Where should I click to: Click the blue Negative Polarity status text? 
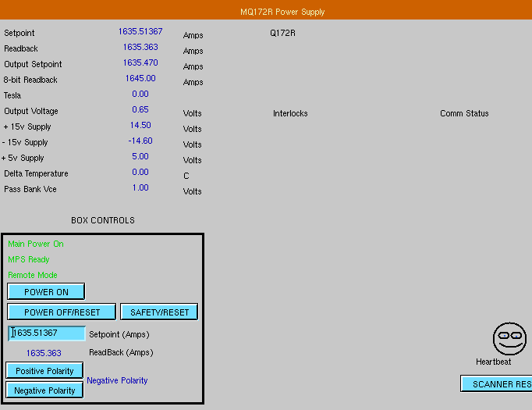(117, 380)
